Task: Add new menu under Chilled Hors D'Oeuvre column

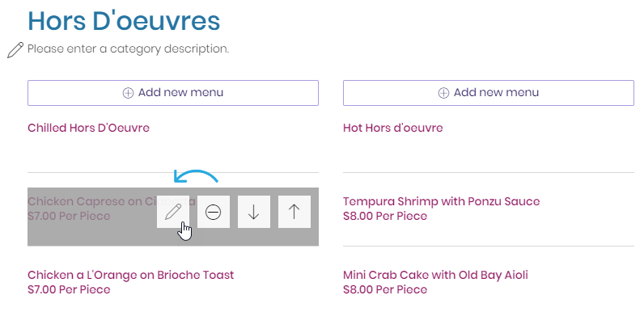Action: (x=173, y=93)
